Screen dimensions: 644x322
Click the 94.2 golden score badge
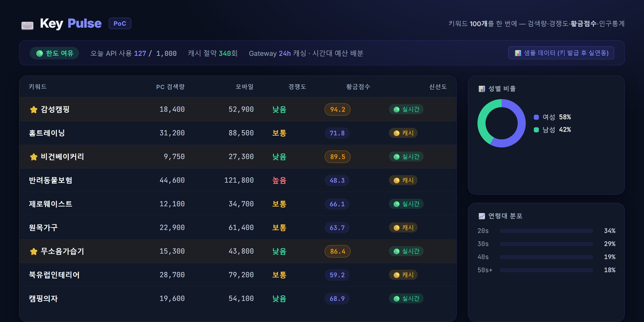pyautogui.click(x=338, y=109)
